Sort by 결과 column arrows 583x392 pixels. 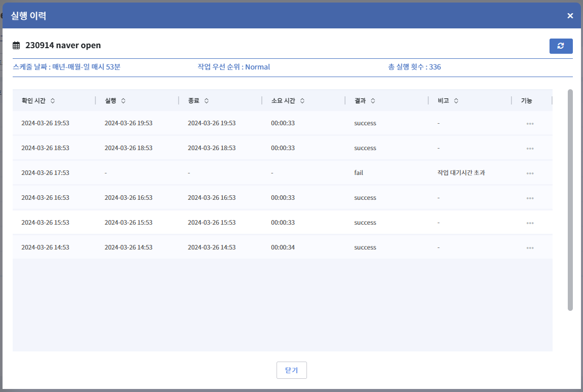coord(373,101)
